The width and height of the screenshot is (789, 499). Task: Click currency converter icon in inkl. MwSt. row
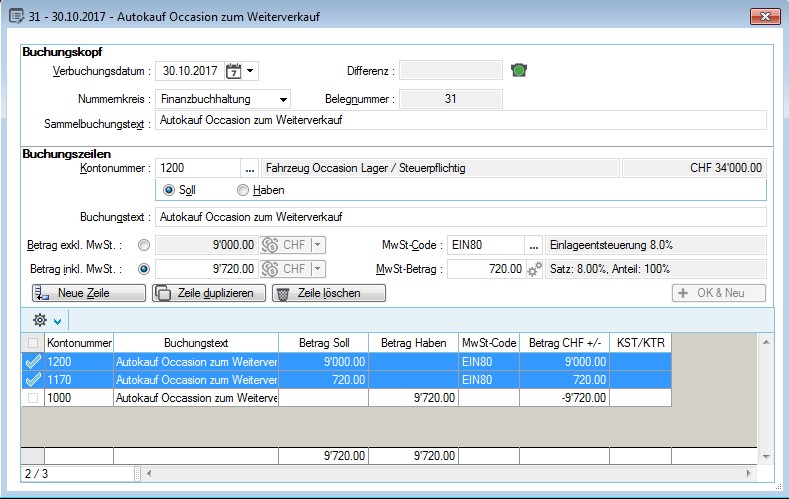tap(270, 269)
